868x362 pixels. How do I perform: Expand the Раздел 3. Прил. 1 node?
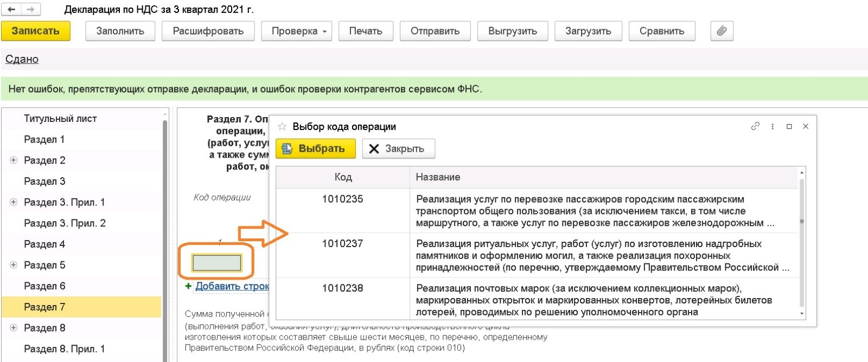click(14, 202)
